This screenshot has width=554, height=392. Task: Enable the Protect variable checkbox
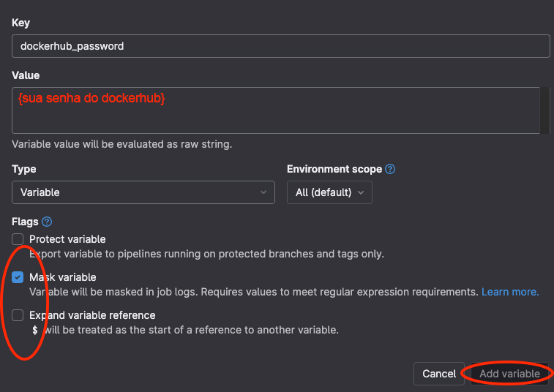tap(18, 239)
